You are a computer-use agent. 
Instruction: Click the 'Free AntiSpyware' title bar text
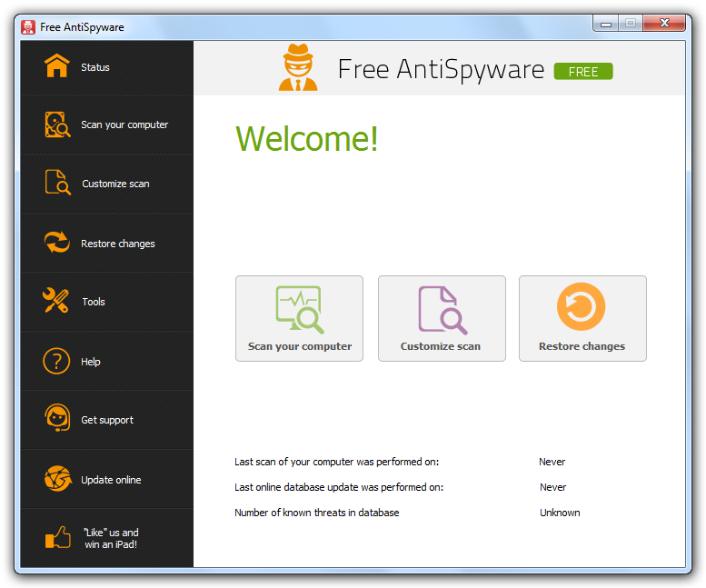point(82,27)
